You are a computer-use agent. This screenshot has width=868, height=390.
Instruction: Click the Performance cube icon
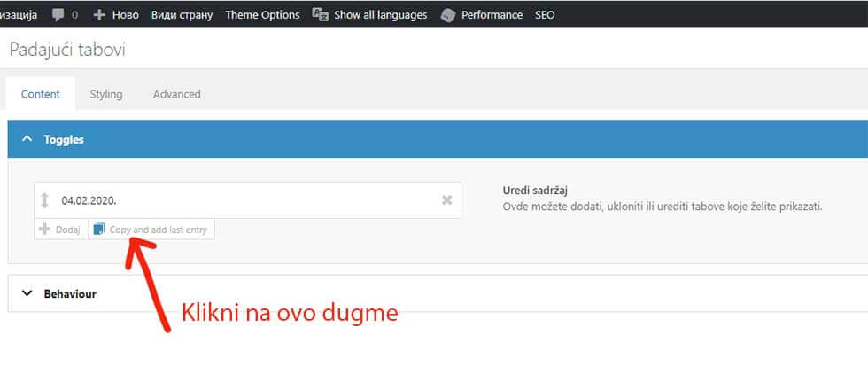[x=448, y=16]
